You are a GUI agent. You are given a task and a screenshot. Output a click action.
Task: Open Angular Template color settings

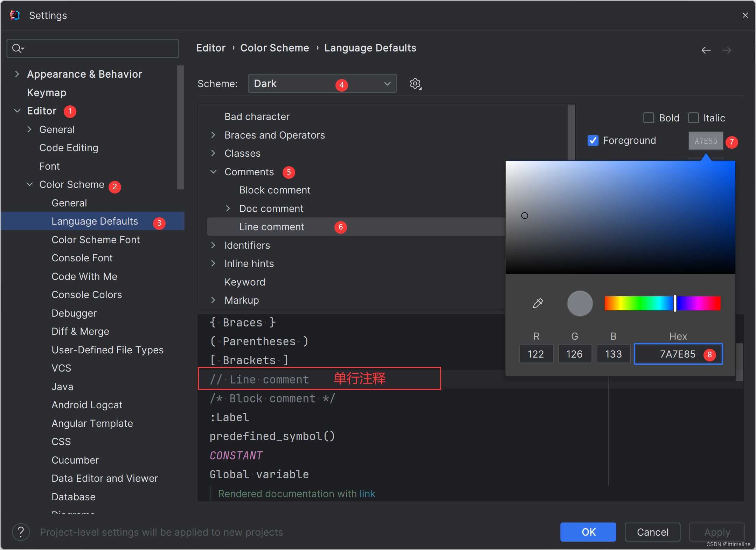tap(92, 423)
